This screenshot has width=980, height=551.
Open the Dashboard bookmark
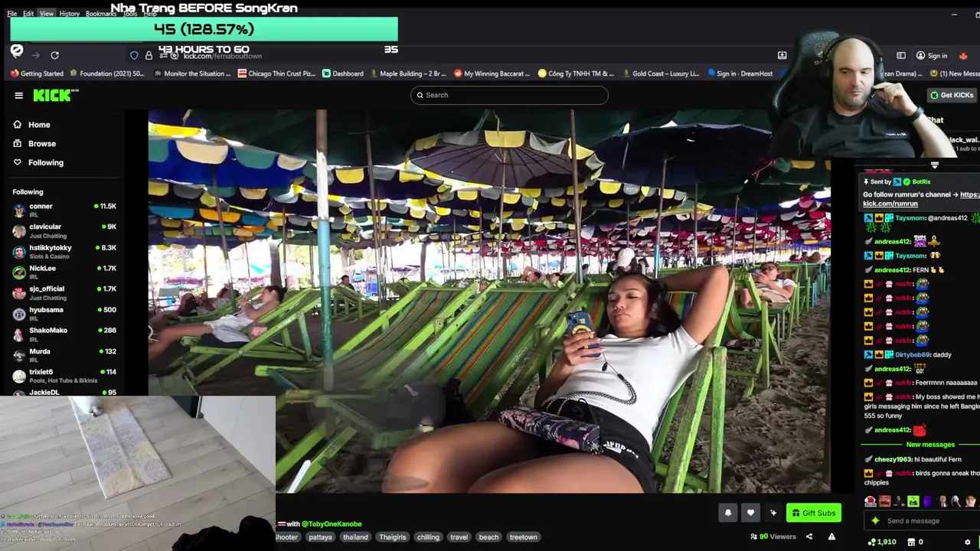click(342, 73)
